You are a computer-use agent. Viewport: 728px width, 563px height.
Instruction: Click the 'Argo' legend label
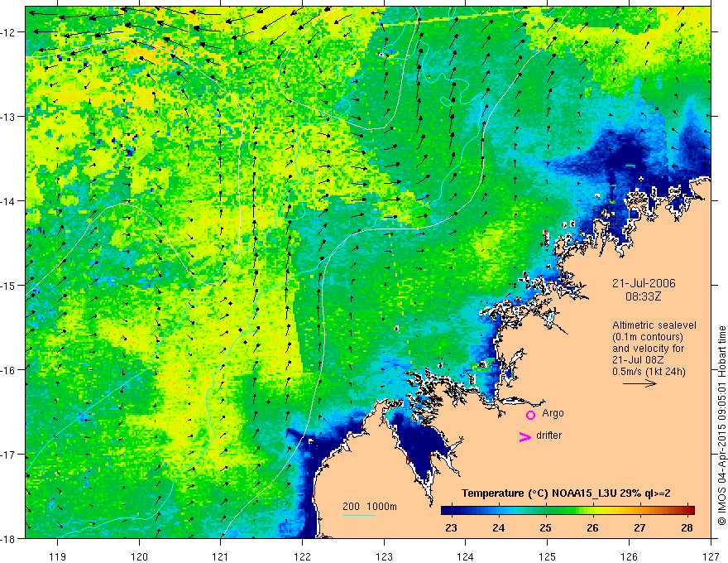[x=553, y=413]
